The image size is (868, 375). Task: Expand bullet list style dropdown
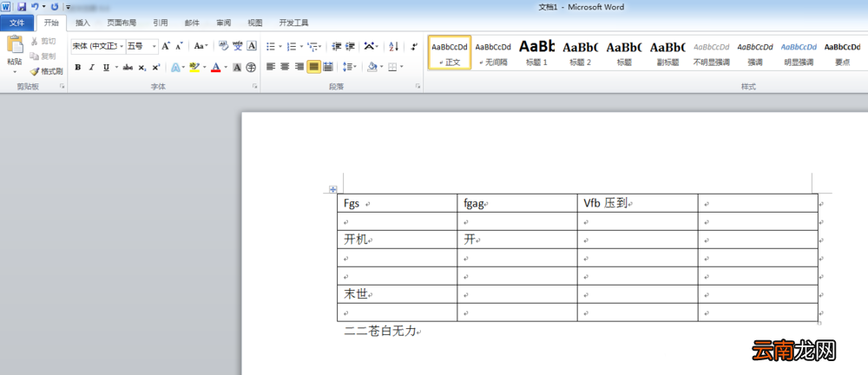[280, 47]
